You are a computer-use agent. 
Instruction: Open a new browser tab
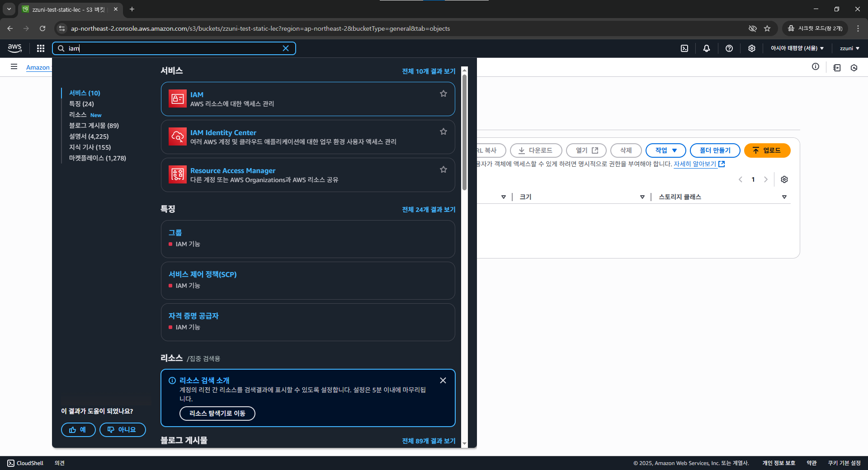point(132,9)
